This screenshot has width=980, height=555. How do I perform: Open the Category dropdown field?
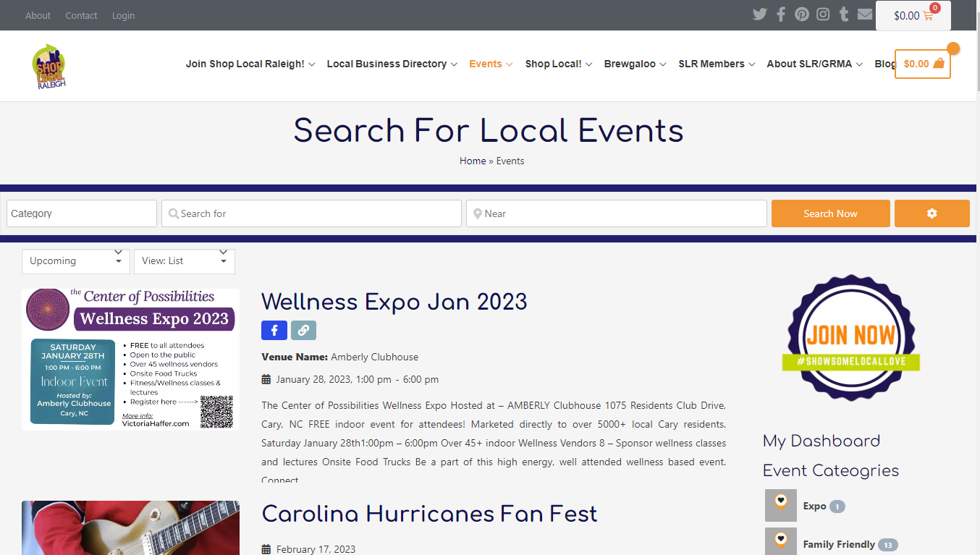[x=82, y=213]
